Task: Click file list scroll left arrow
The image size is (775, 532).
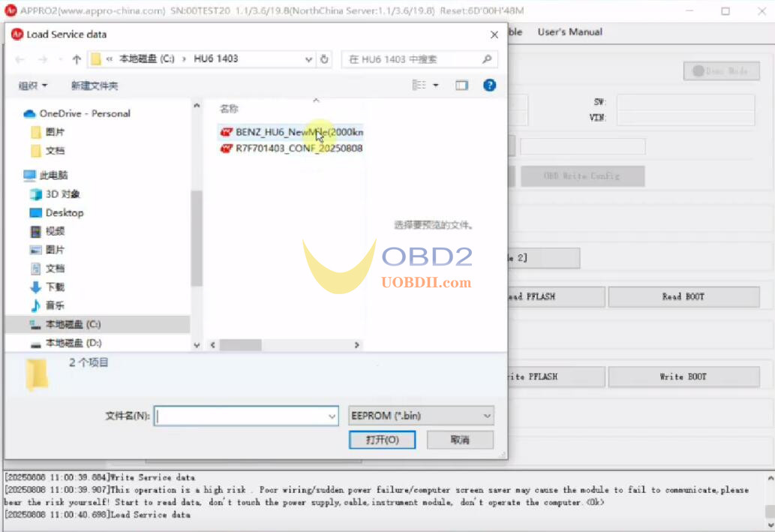Action: pyautogui.click(x=212, y=345)
